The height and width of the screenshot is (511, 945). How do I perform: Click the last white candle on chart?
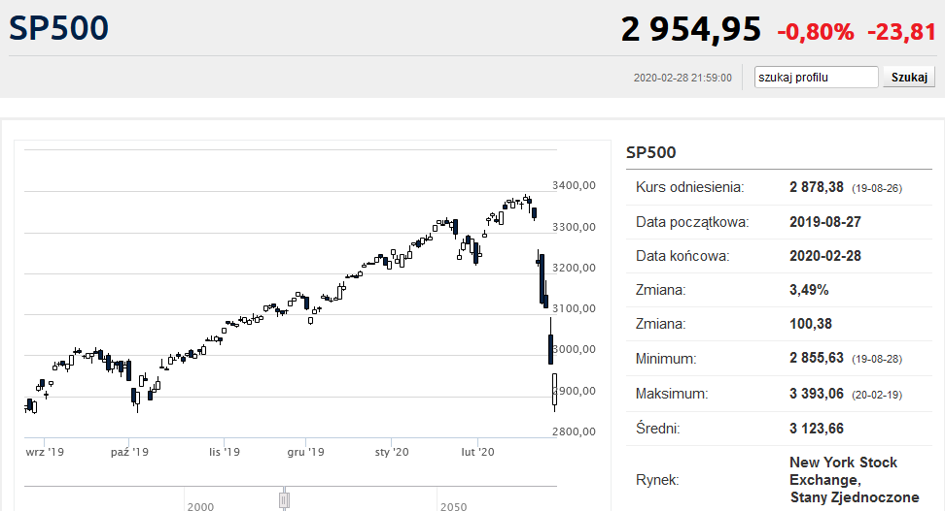click(554, 389)
